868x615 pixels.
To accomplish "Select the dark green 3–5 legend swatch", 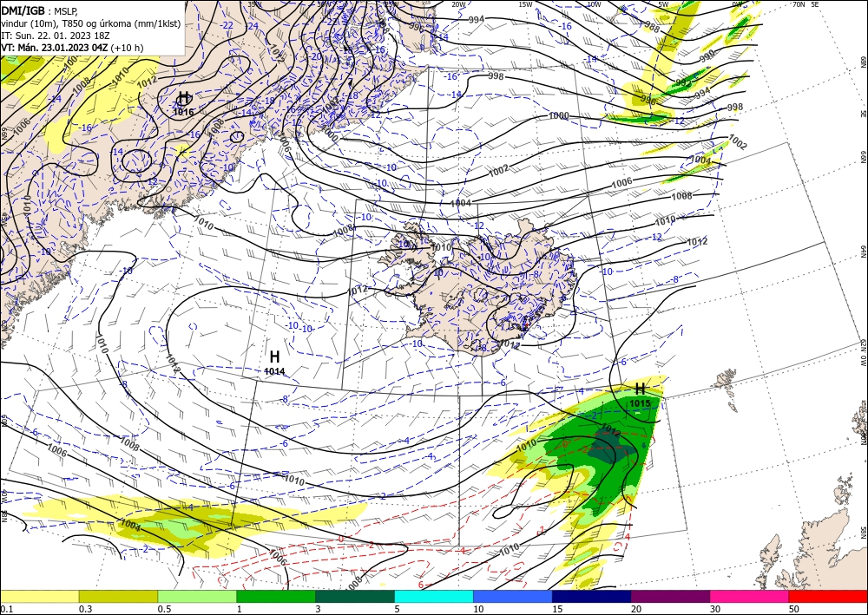I will [355, 596].
